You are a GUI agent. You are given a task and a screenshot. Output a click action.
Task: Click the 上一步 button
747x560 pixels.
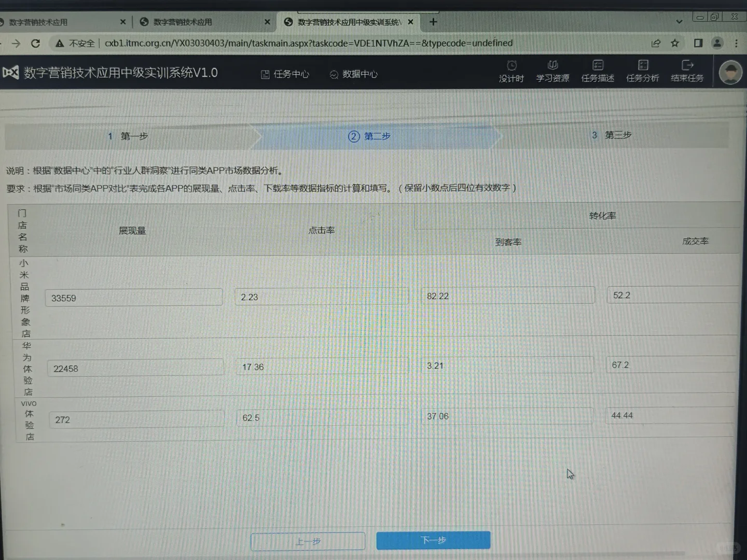tap(308, 541)
